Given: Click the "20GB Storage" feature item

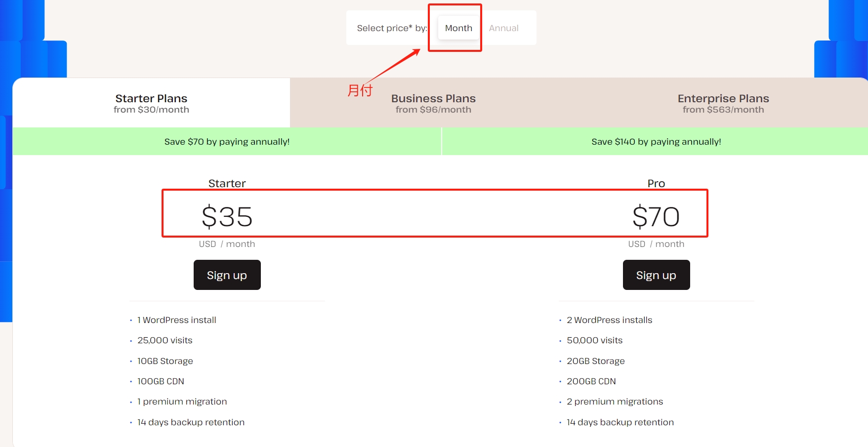Looking at the screenshot, I should click(595, 361).
